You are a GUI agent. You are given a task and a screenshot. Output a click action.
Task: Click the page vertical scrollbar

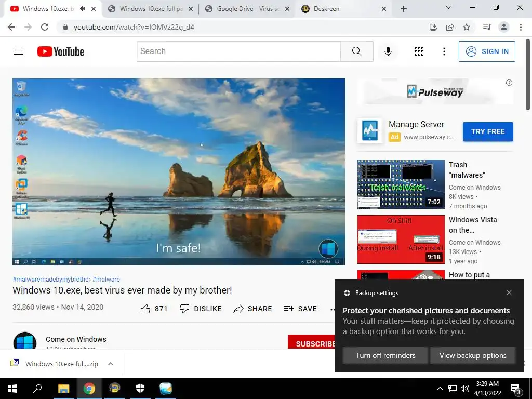(x=528, y=75)
